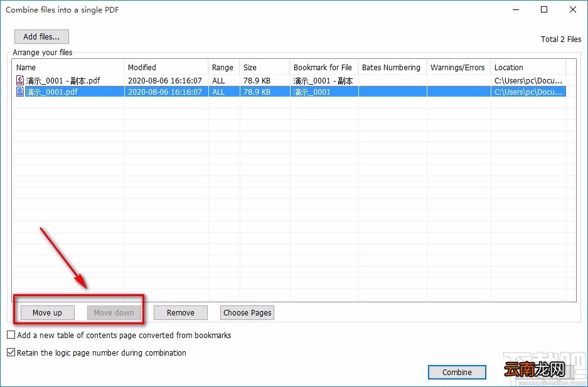Click the modified date of 演示_0001 - 副本.pdf
Viewport: 588px width, 387px height.
(x=165, y=80)
